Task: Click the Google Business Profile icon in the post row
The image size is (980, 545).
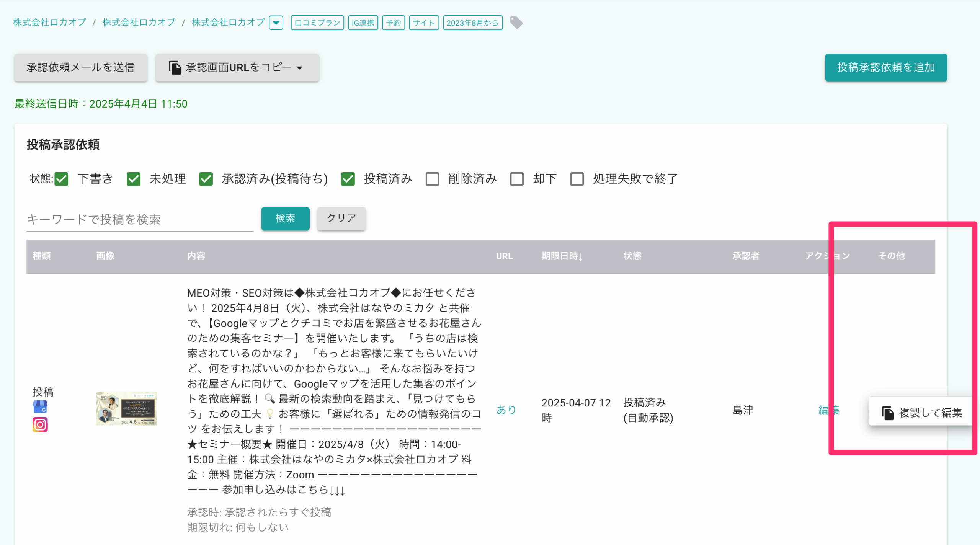Action: point(40,406)
